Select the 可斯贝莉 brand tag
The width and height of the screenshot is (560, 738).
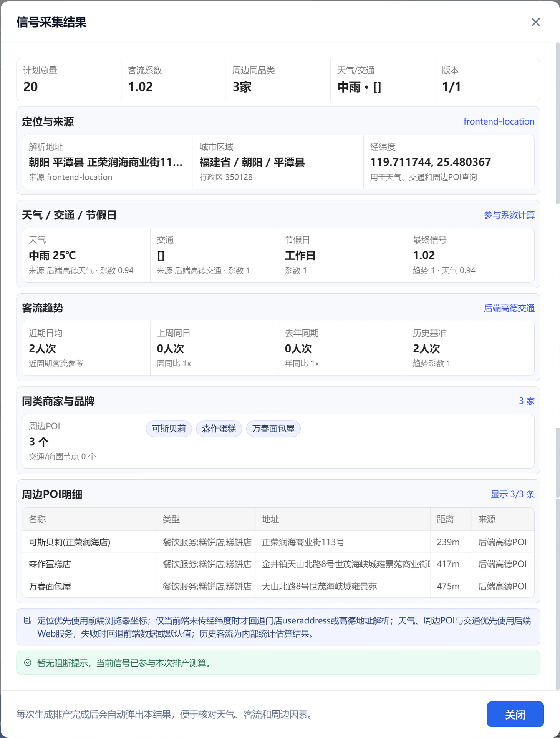click(169, 429)
